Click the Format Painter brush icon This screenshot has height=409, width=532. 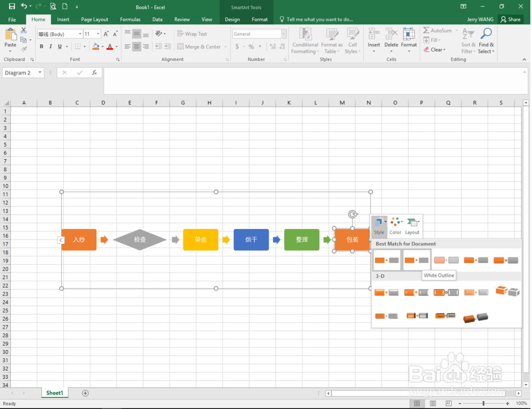(x=23, y=49)
